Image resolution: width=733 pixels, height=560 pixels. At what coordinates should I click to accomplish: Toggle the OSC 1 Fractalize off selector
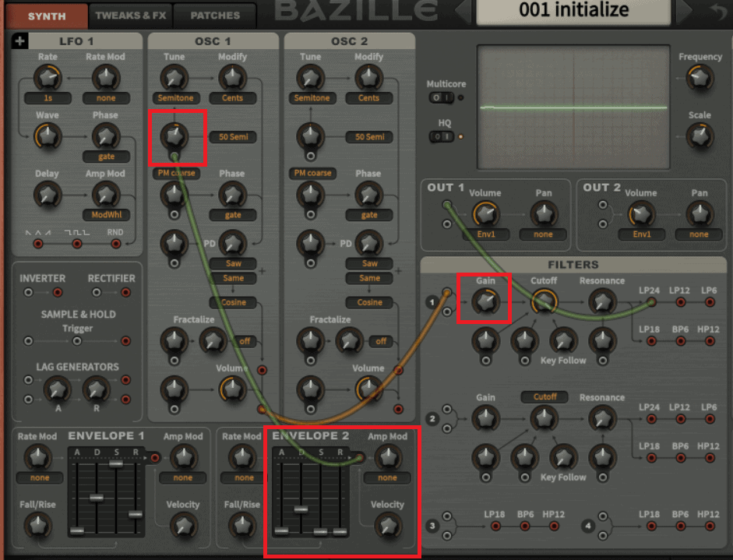pos(245,341)
